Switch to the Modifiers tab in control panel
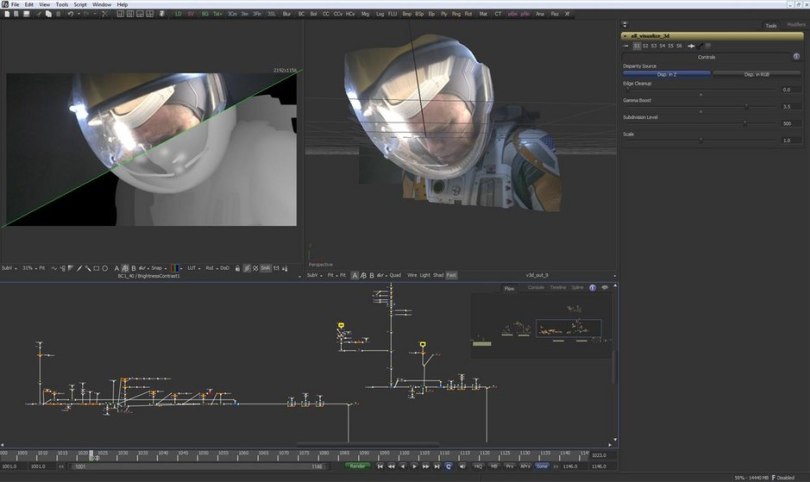The image size is (810, 482). [796, 24]
